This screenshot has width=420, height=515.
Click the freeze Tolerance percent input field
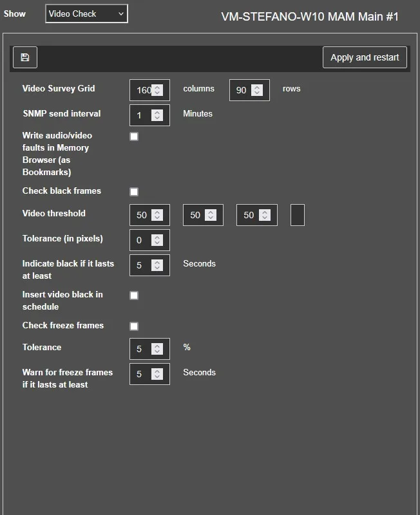coord(141,349)
